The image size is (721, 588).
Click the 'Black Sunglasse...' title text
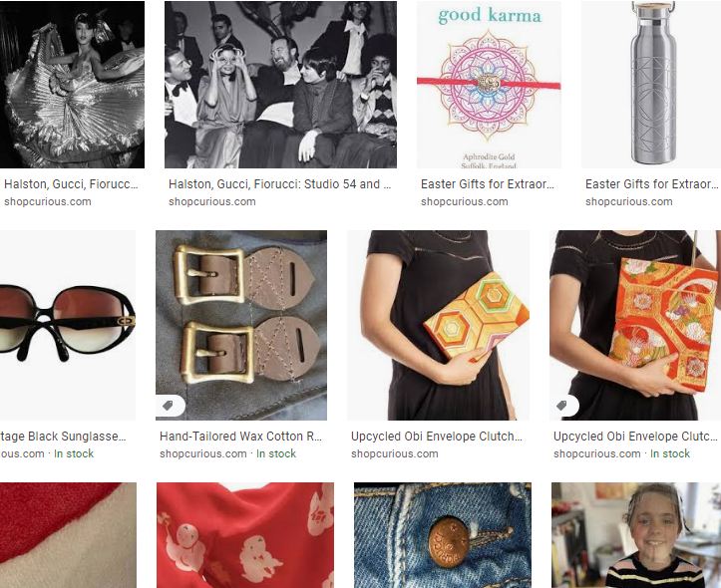pos(77,437)
